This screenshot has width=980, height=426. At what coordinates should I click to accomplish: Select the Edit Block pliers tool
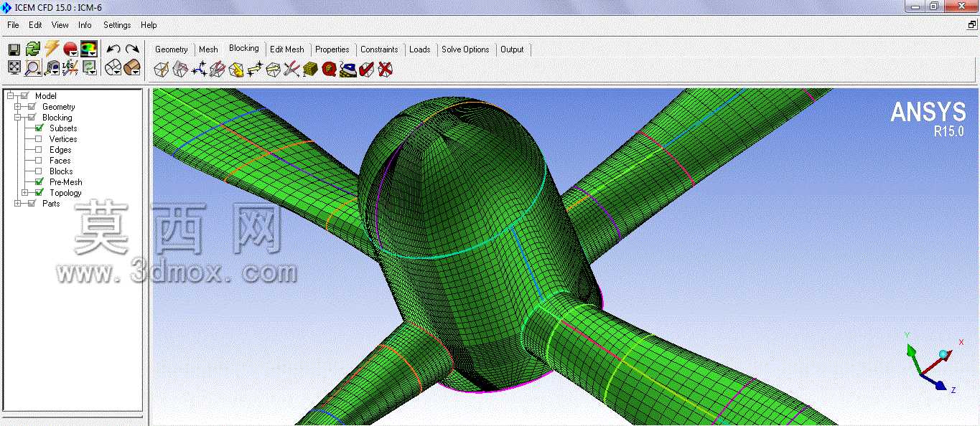pyautogui.click(x=218, y=70)
